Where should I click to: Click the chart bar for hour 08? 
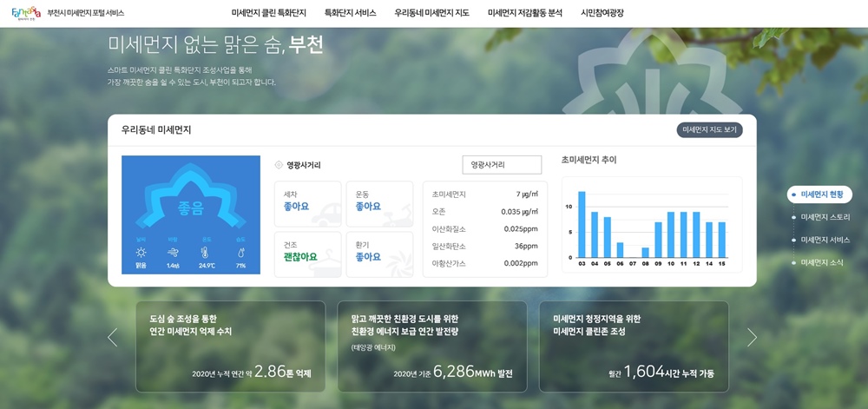(x=646, y=253)
